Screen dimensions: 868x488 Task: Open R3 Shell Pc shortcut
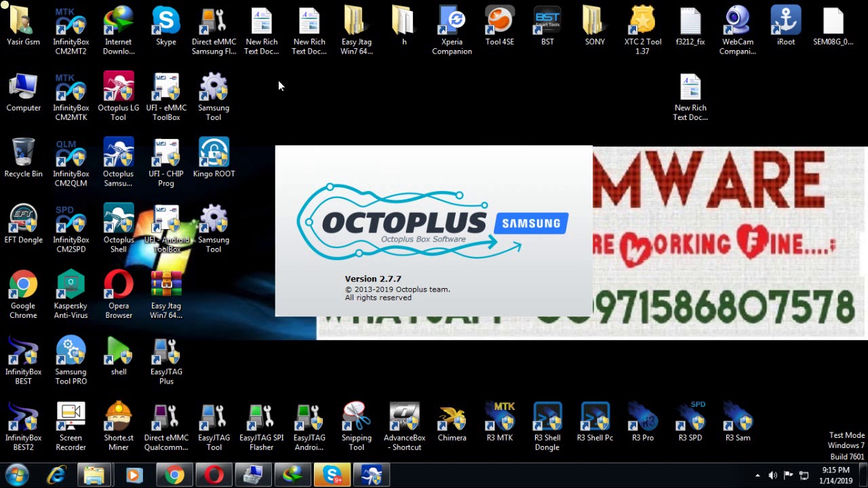click(x=595, y=423)
